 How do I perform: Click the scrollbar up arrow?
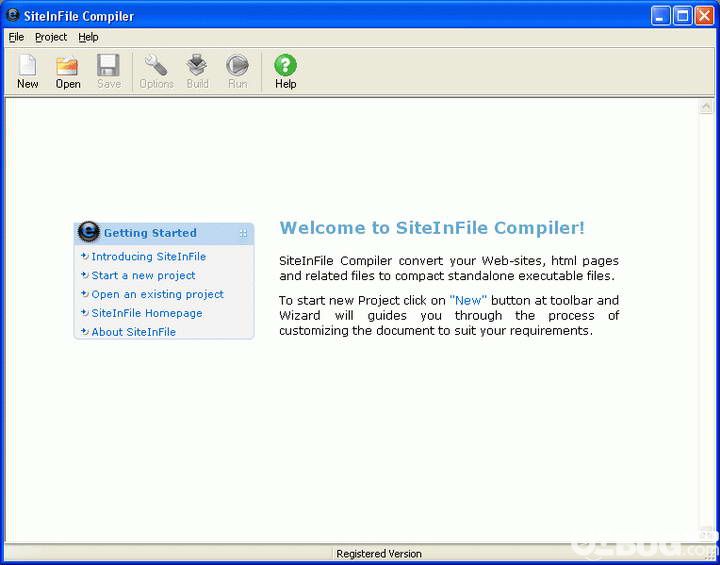[706, 107]
